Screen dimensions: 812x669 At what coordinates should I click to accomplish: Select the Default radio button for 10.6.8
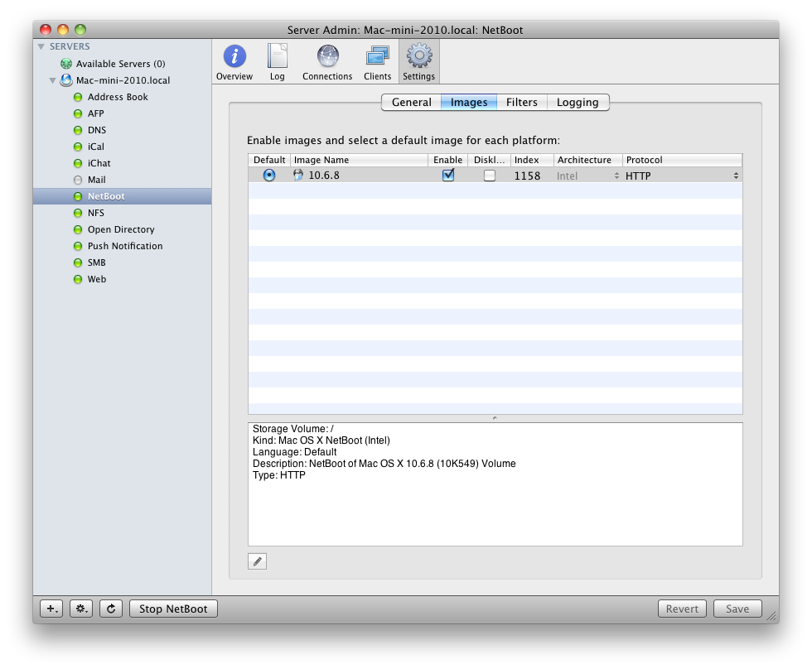269,176
